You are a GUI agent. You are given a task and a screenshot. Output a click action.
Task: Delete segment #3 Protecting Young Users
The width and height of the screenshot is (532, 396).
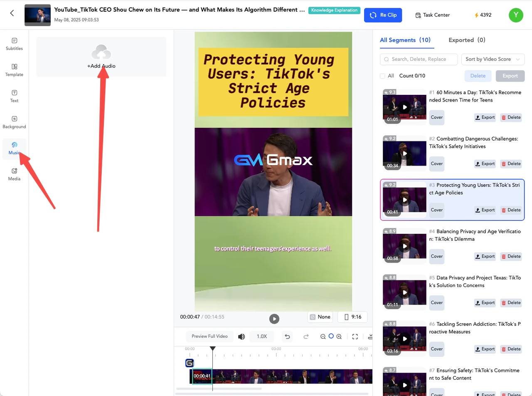[x=511, y=210]
